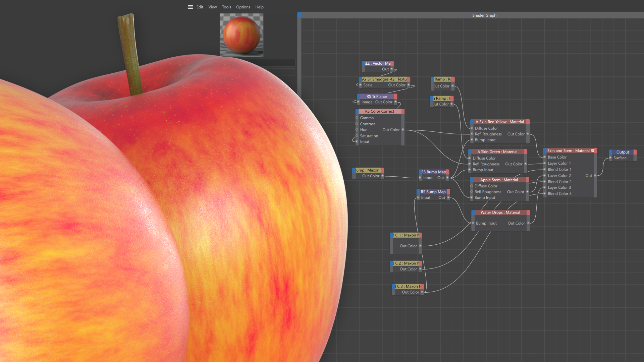
Task: Click Diffuse Color port on Apple Stem material
Action: click(472, 186)
